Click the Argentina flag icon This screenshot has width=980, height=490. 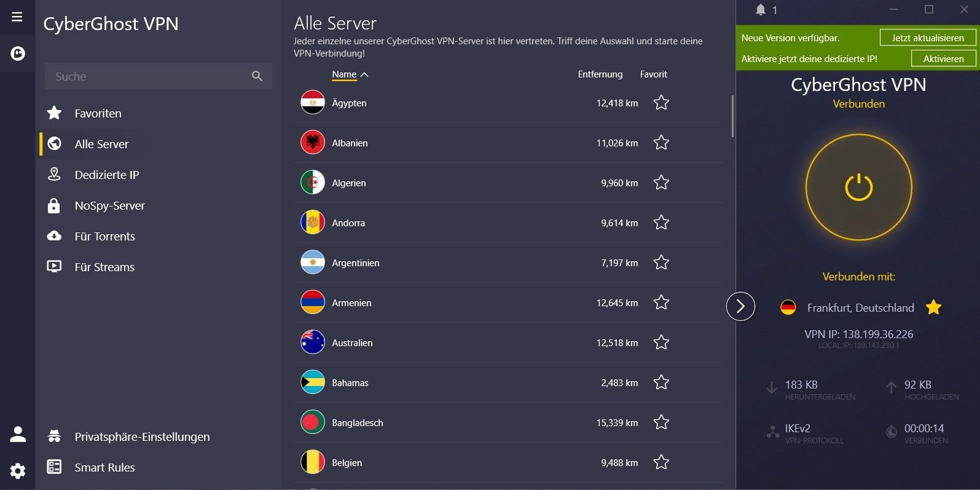tap(313, 263)
